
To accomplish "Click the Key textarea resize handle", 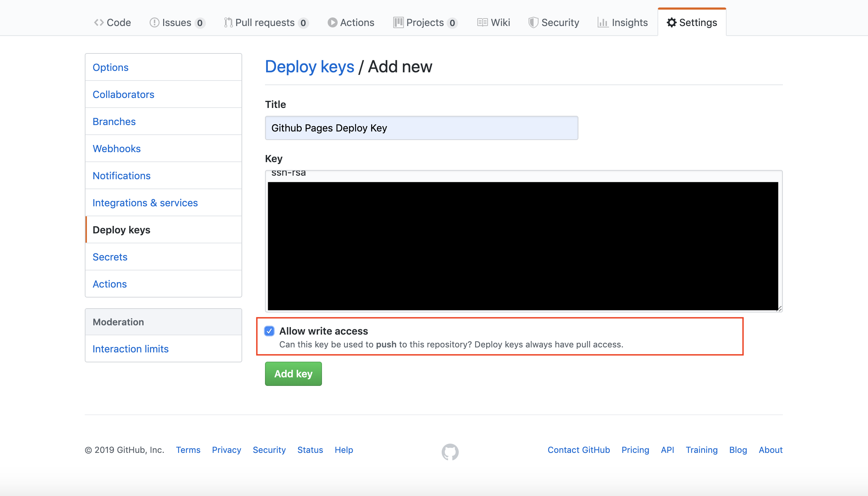I will pyautogui.click(x=779, y=309).
